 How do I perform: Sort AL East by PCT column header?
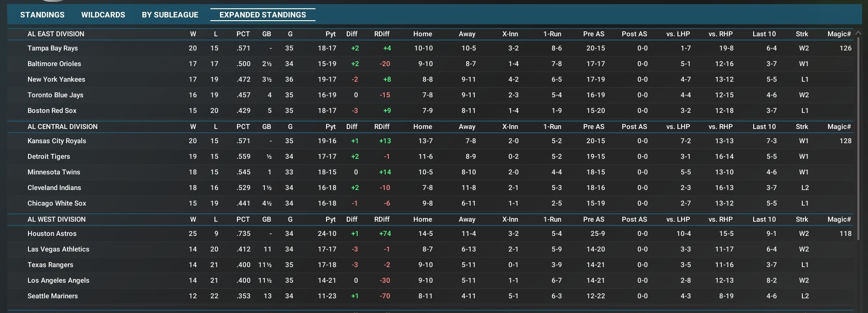243,34
